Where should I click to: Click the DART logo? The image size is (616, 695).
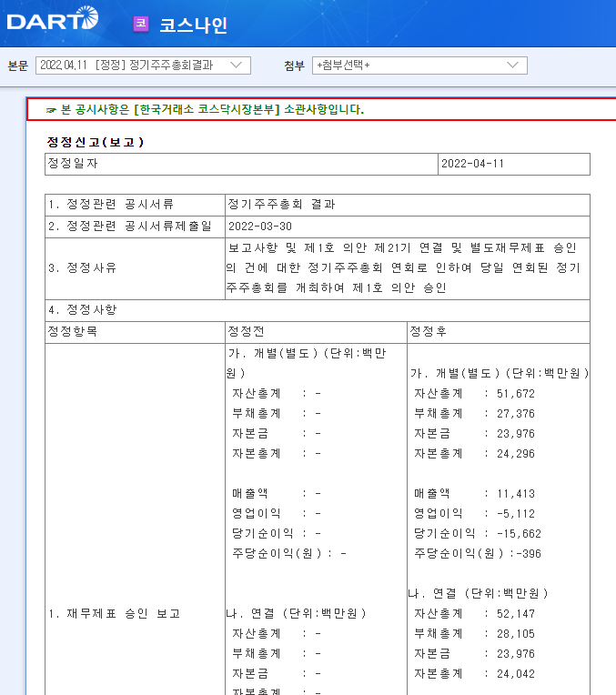point(53,18)
